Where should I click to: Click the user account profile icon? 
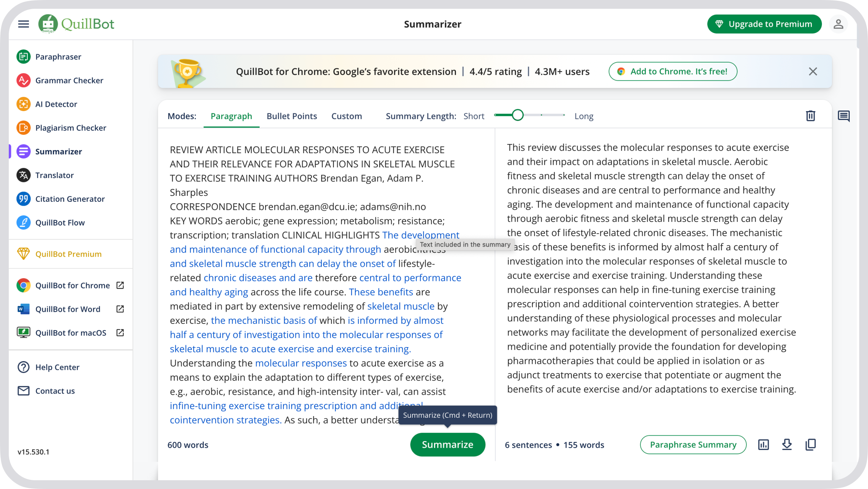838,24
